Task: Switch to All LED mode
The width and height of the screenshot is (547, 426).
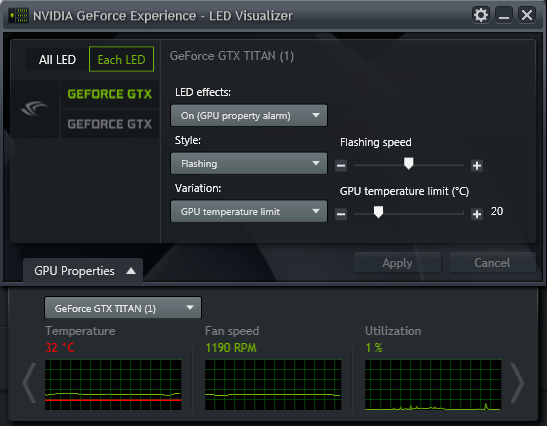Action: tap(57, 59)
